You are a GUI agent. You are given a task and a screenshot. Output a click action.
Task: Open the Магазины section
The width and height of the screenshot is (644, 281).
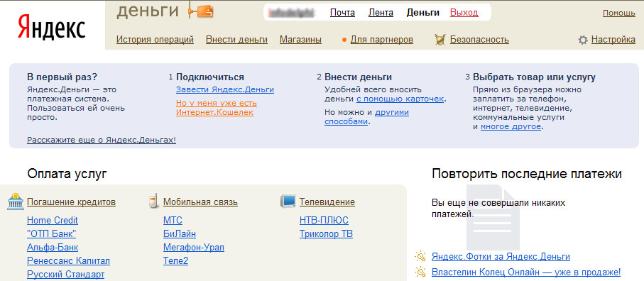click(x=300, y=40)
